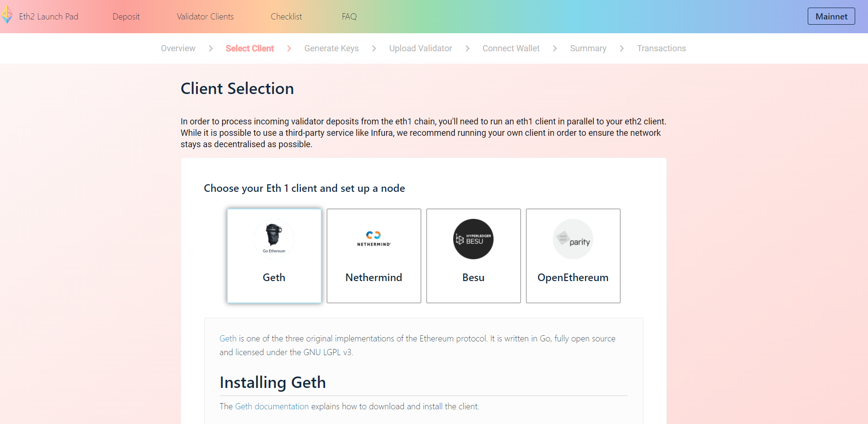Image resolution: width=868 pixels, height=424 pixels.
Task: Open the FAQ page
Action: pos(349,17)
